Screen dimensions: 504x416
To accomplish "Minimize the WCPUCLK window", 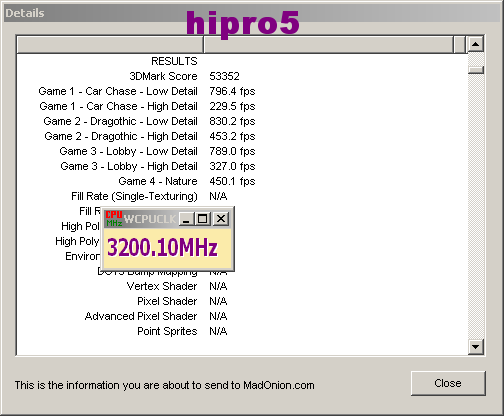I will (186, 219).
